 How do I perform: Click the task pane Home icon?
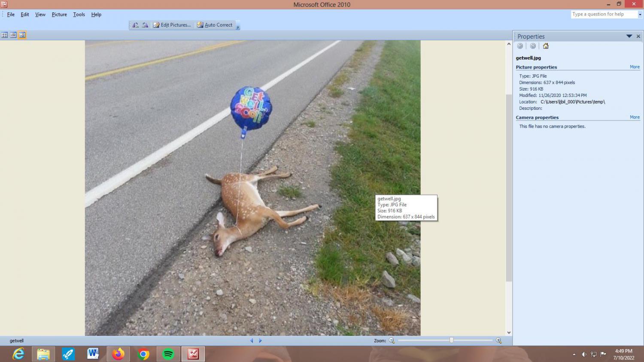point(546,46)
